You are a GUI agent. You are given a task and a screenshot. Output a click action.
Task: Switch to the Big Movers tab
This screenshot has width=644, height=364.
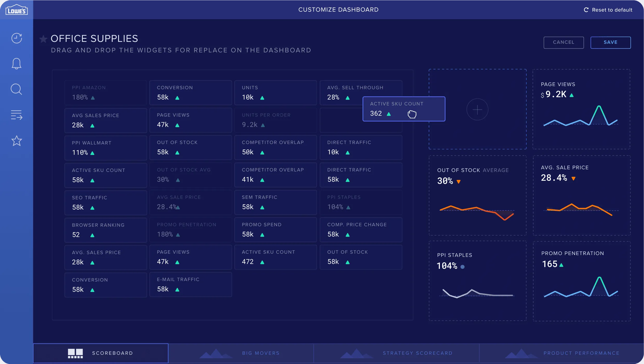[241, 353]
